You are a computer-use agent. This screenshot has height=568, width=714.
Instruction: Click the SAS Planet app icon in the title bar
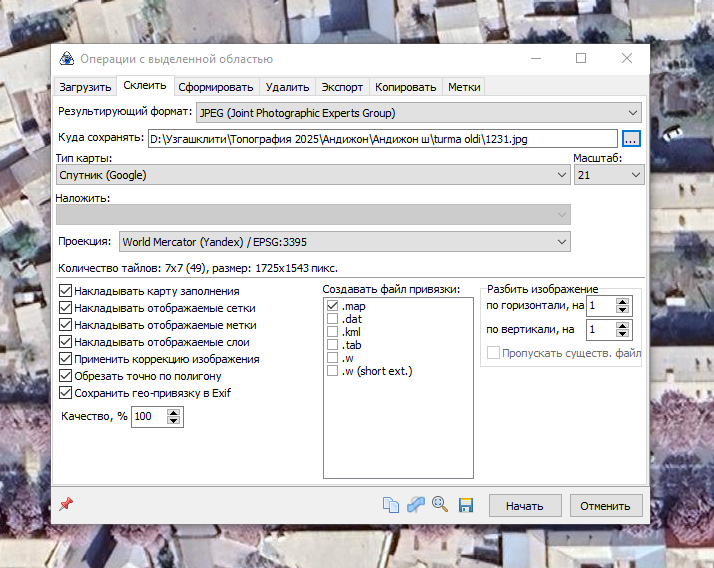click(66, 59)
